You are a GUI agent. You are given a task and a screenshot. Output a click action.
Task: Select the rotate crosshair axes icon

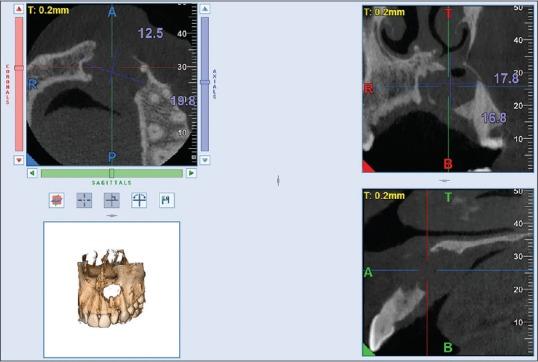tap(139, 200)
